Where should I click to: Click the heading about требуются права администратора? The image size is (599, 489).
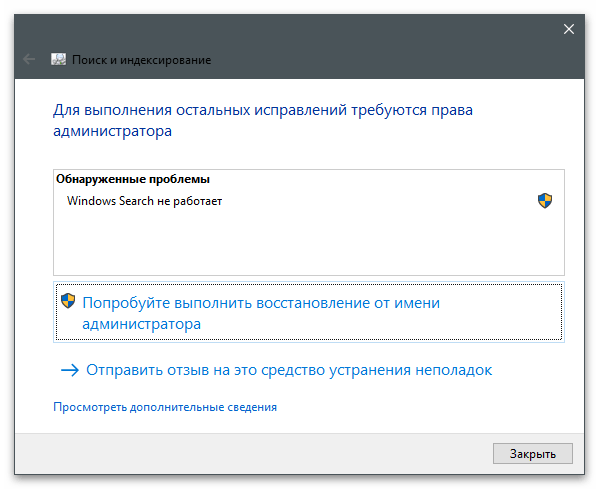[263, 120]
